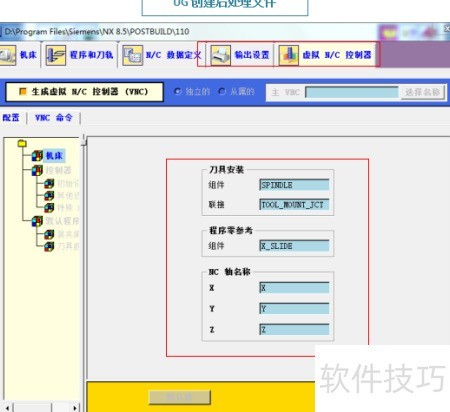
Task: Open the 程序和刀轨 program and toolpath tab icon
Action: pos(55,55)
